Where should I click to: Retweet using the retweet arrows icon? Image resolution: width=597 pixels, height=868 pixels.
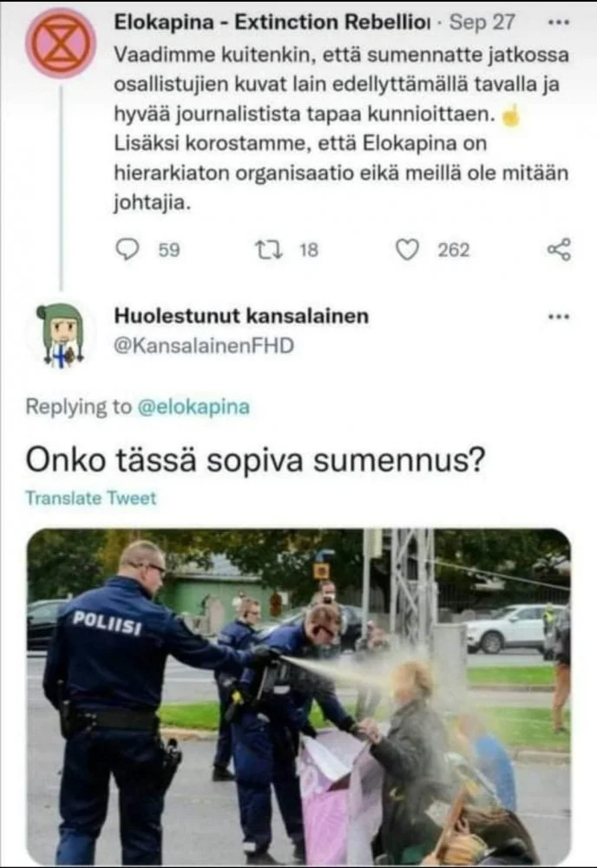tap(269, 250)
